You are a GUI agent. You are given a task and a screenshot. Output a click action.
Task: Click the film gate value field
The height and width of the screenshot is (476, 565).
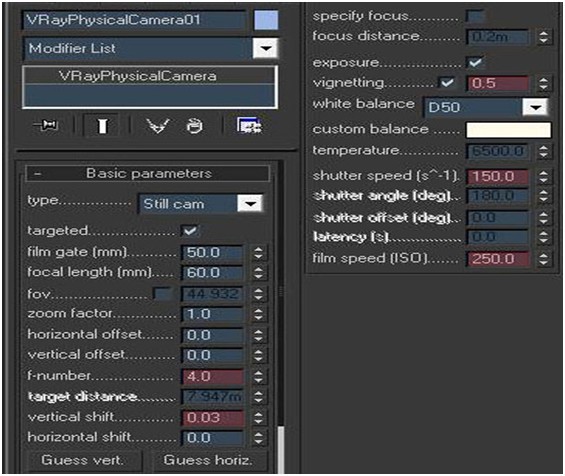(212, 253)
